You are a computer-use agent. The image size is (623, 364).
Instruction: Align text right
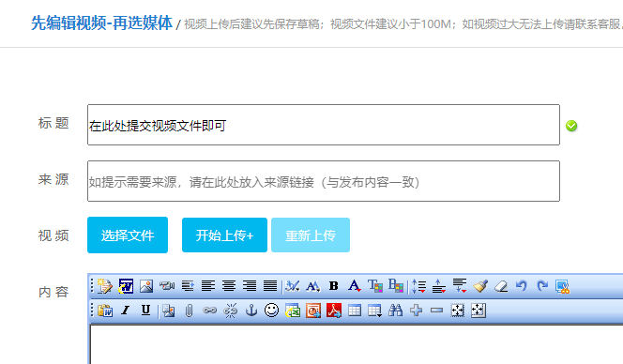(250, 286)
